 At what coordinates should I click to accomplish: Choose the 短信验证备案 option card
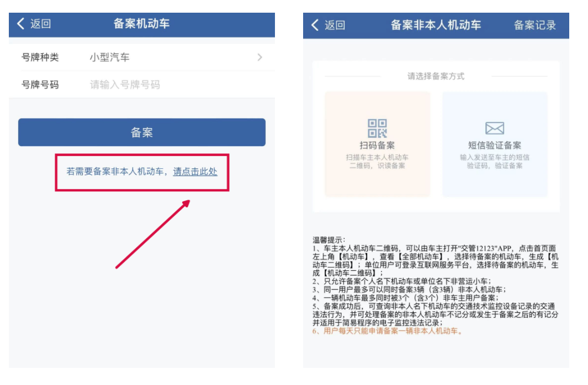click(x=495, y=145)
